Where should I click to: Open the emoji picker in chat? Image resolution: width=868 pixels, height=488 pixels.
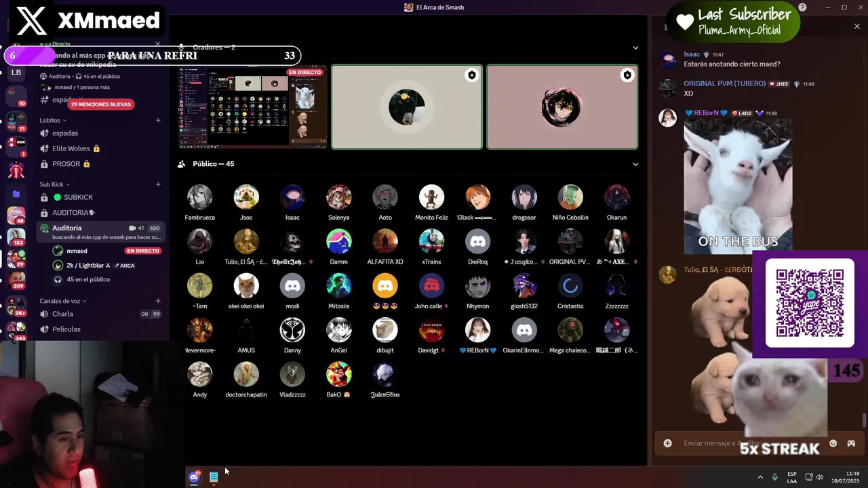[x=833, y=443]
